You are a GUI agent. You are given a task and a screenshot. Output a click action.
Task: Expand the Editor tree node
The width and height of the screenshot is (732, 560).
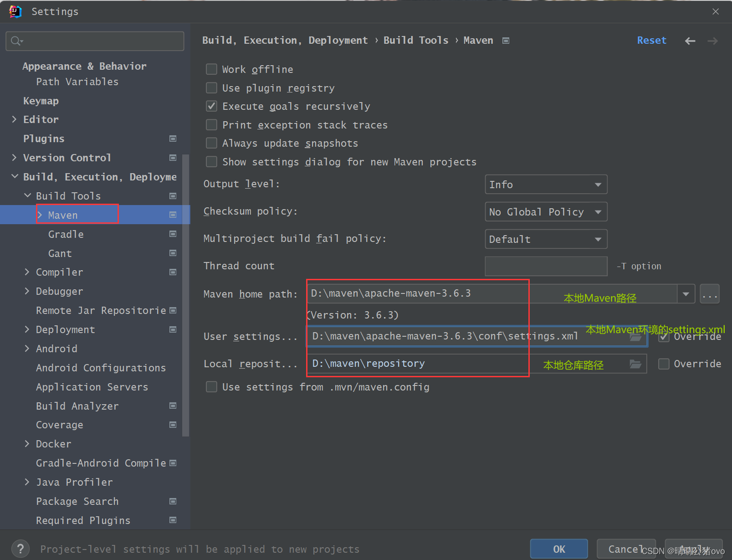[14, 119]
